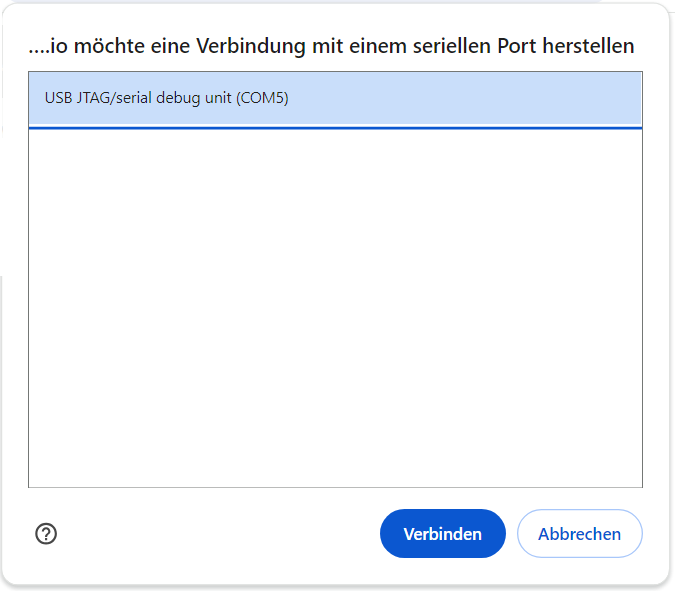
Task: Pick the only listed serial device
Action: (x=335, y=99)
